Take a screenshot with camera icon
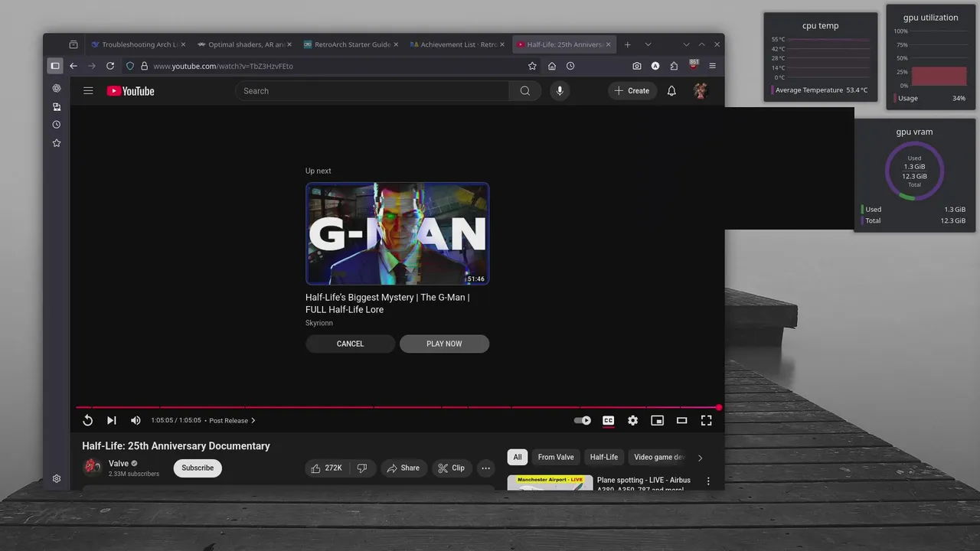Screen dimensions: 980x551 coord(637,66)
